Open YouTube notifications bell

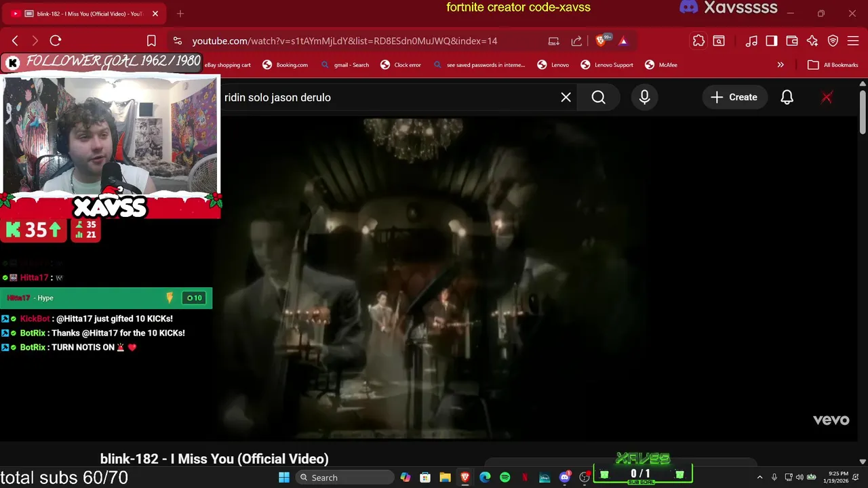[787, 97]
